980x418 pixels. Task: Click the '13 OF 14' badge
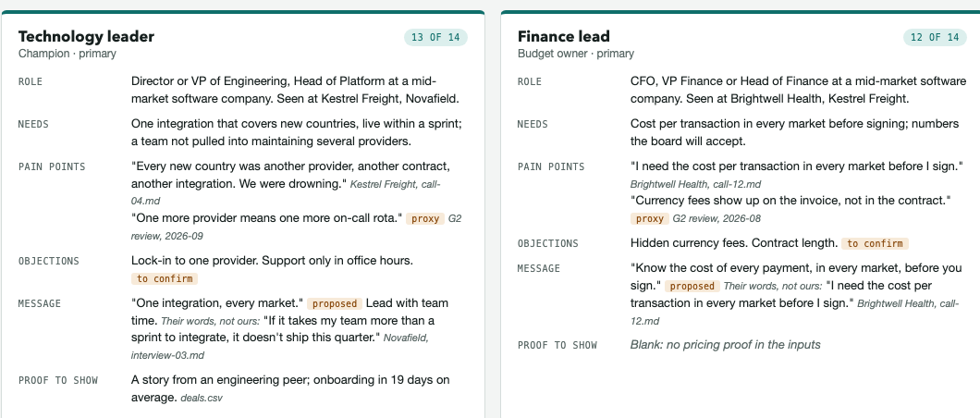pyautogui.click(x=435, y=38)
